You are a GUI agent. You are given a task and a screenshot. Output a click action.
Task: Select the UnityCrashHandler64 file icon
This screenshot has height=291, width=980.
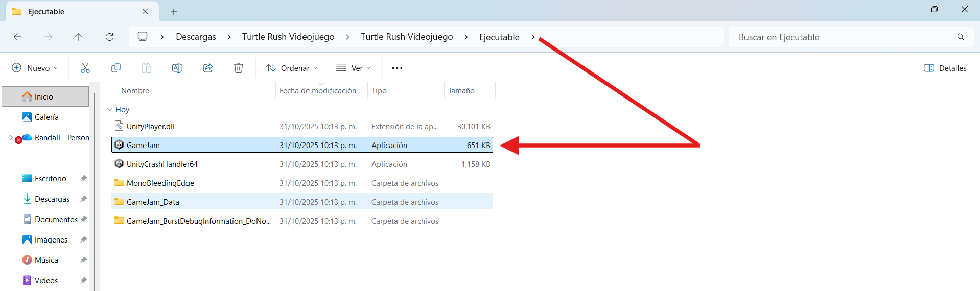(x=119, y=164)
